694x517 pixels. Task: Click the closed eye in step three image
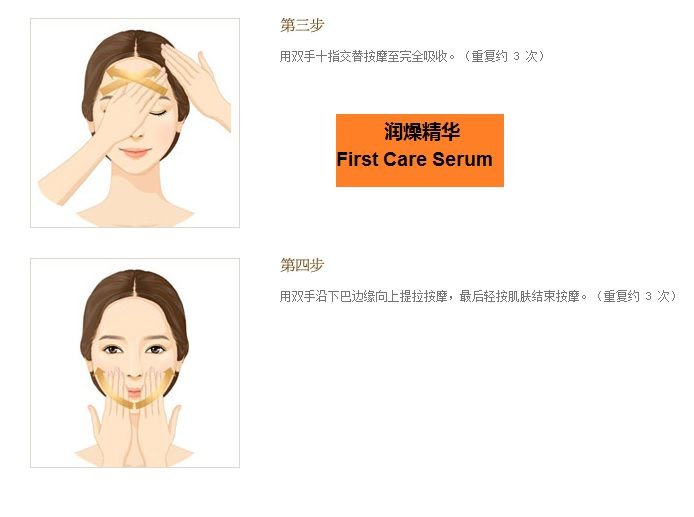(158, 112)
